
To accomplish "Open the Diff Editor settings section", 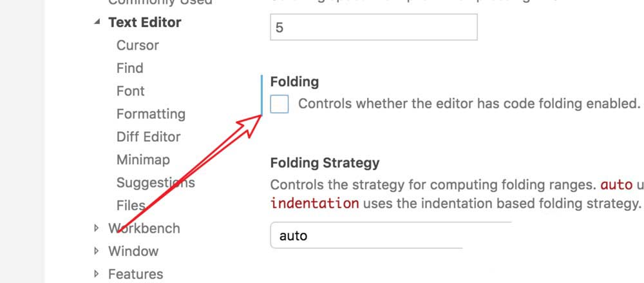I will tap(148, 137).
